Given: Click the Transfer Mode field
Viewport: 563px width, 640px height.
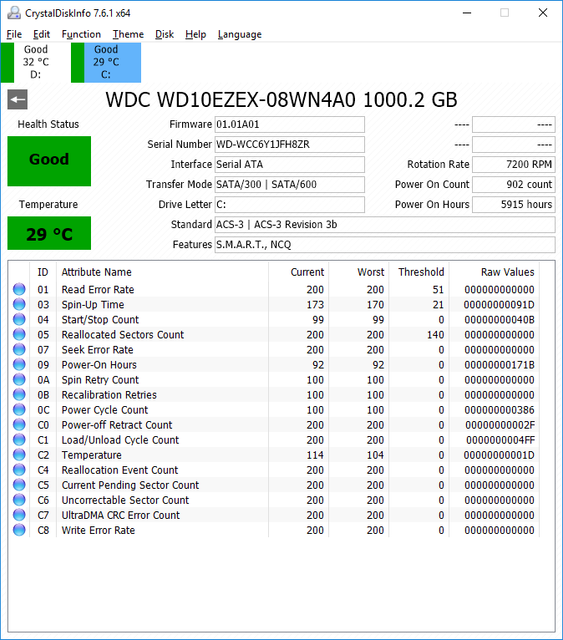Looking at the screenshot, I should pyautogui.click(x=289, y=184).
